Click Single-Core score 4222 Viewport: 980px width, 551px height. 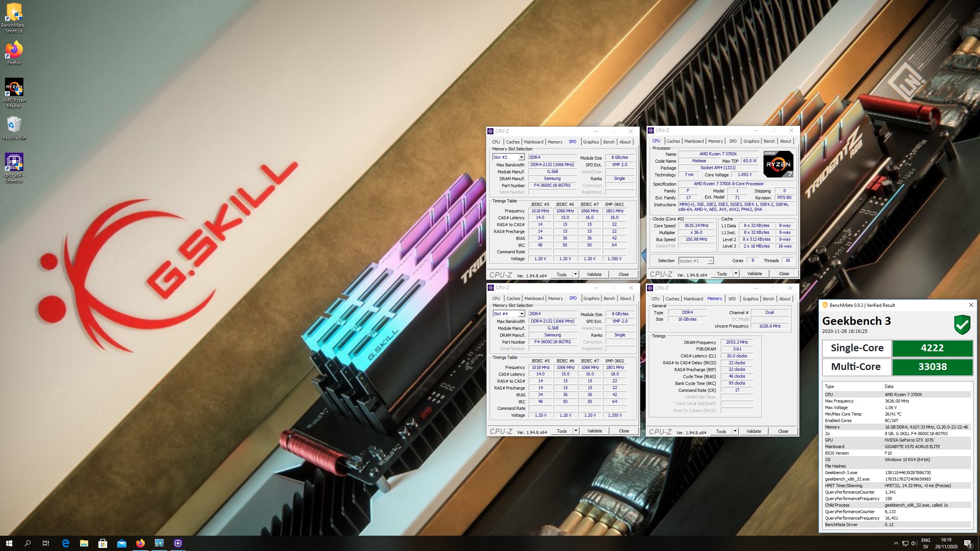(932, 348)
